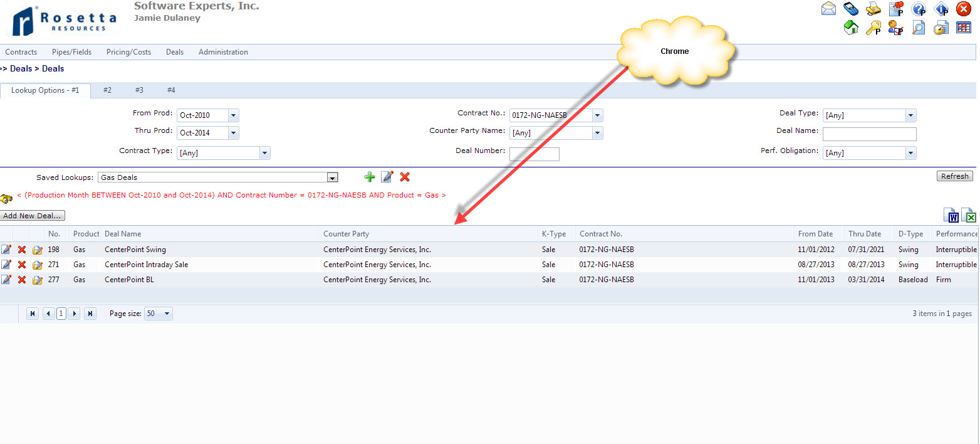Open the Deals menu
This screenshot has width=980, height=444.
click(x=175, y=52)
